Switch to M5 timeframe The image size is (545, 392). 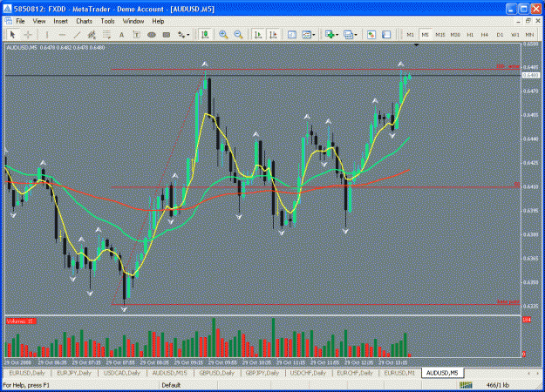(x=425, y=35)
